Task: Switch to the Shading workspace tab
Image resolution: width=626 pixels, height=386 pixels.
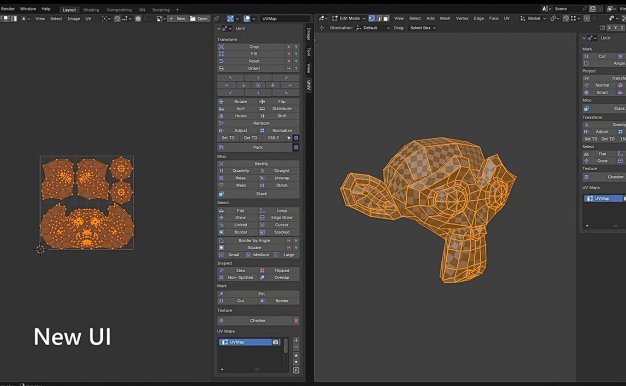Action: click(x=91, y=10)
